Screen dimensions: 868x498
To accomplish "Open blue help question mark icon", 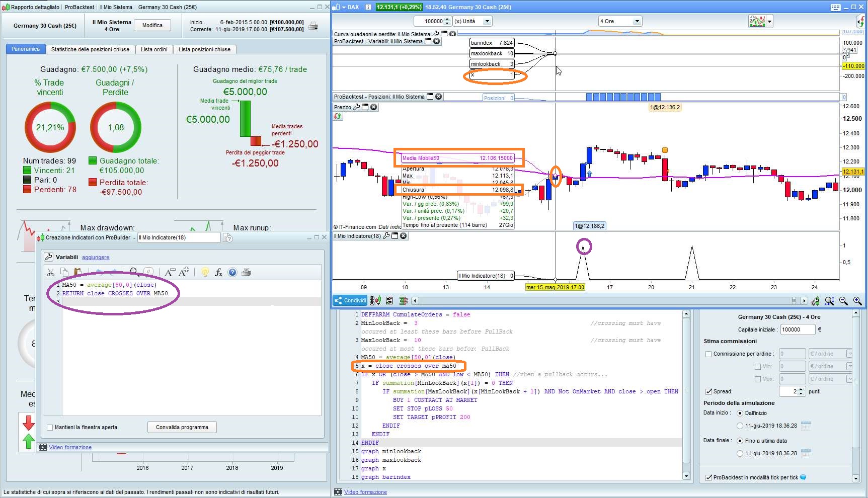I will coord(232,272).
